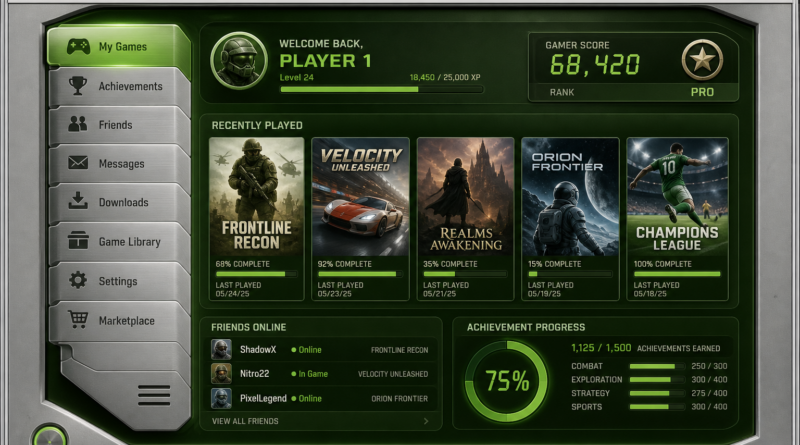Click the people icon beside Friends

78,124
